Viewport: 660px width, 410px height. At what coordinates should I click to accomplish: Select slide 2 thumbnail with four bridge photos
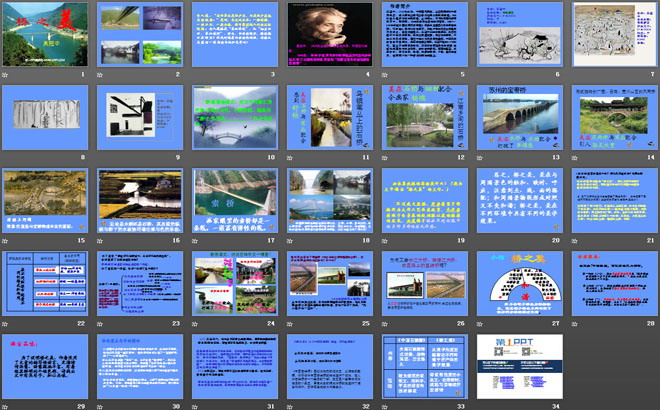click(x=140, y=35)
